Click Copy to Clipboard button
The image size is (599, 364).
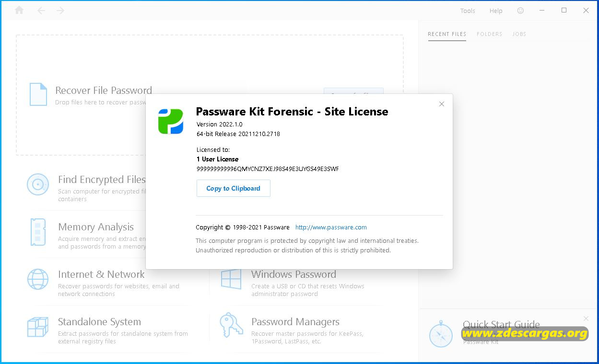coord(234,188)
